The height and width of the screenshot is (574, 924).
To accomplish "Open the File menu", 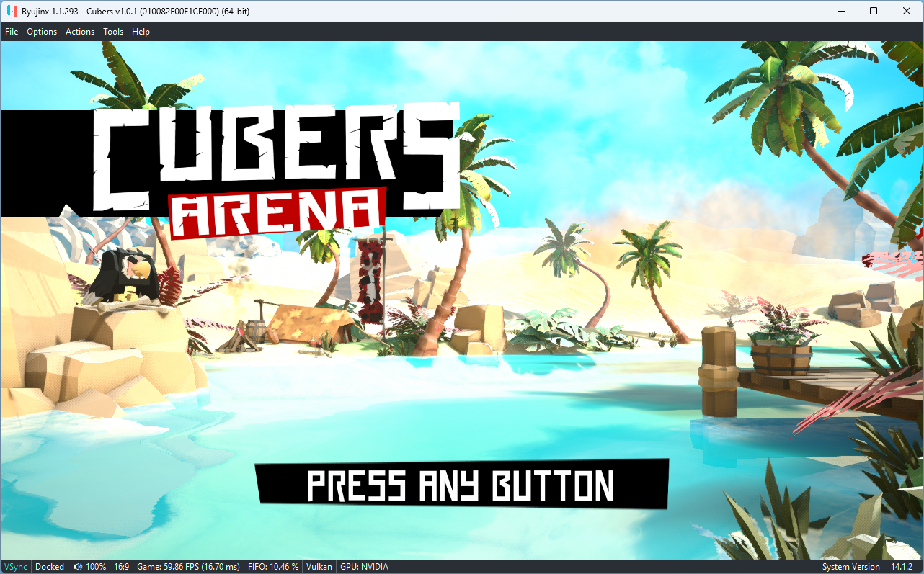I will [12, 31].
